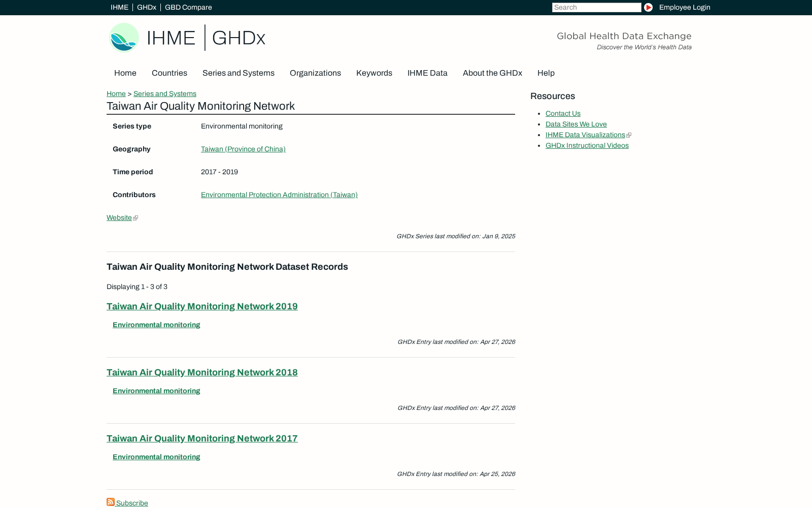The width and height of the screenshot is (812, 508).
Task: Open Taiwan Air Quality Monitoring Network 2019 record
Action: click(202, 306)
